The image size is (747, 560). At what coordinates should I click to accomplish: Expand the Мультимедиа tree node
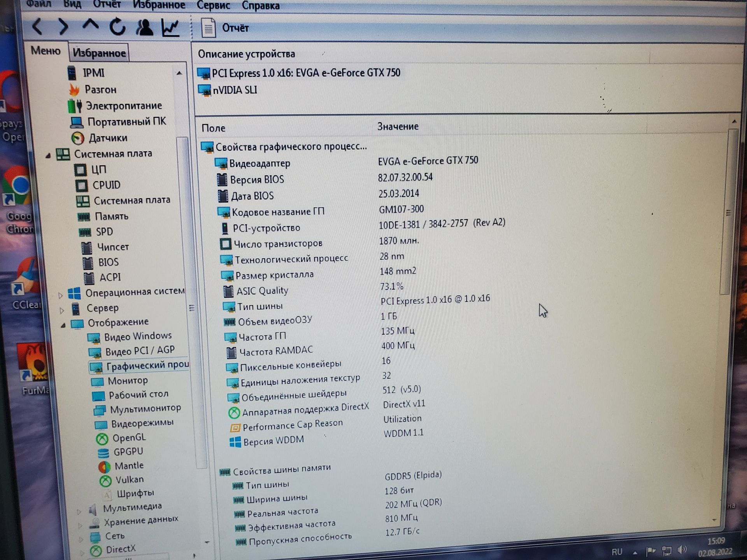coord(79,512)
